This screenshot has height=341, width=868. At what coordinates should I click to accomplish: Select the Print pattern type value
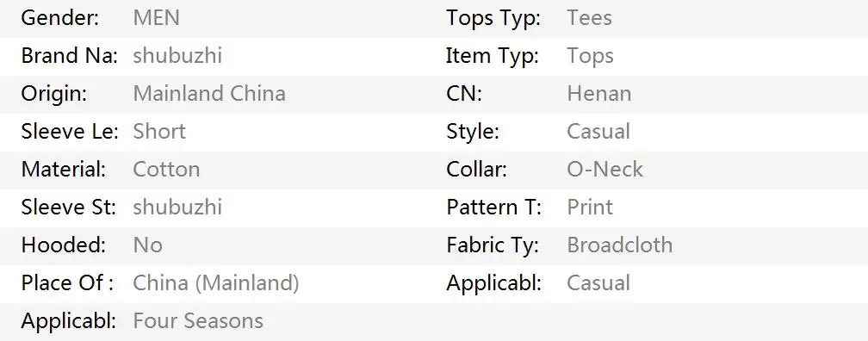(590, 207)
